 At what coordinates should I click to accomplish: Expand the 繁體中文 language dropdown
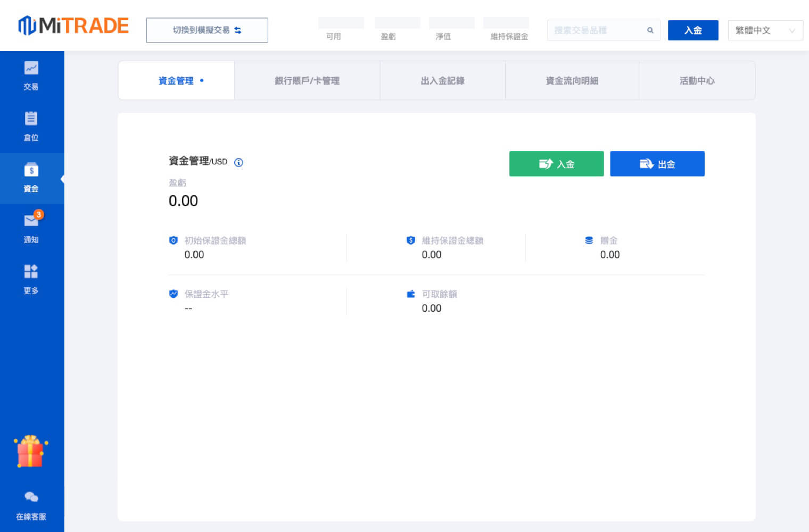(x=765, y=30)
